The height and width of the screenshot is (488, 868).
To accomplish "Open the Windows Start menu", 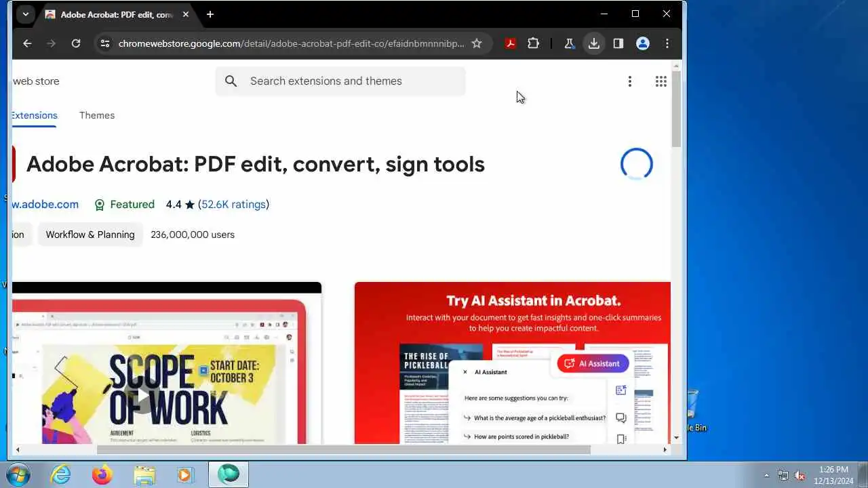I will pyautogui.click(x=18, y=474).
